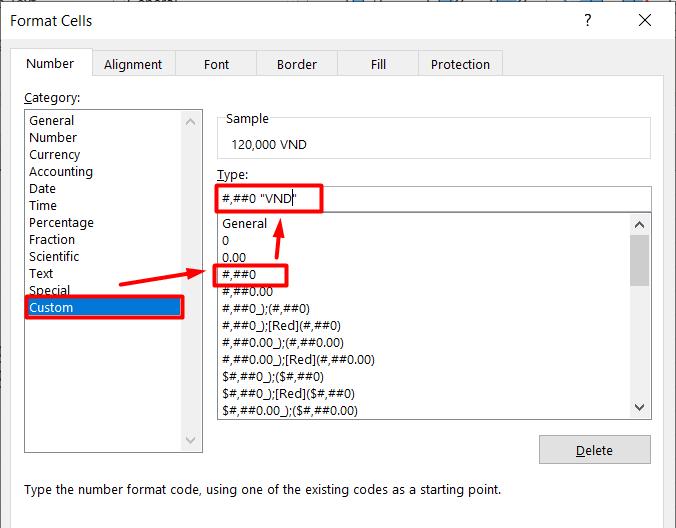Click Type list scroll up arrow
Viewport: 676px width, 528px height.
click(640, 225)
